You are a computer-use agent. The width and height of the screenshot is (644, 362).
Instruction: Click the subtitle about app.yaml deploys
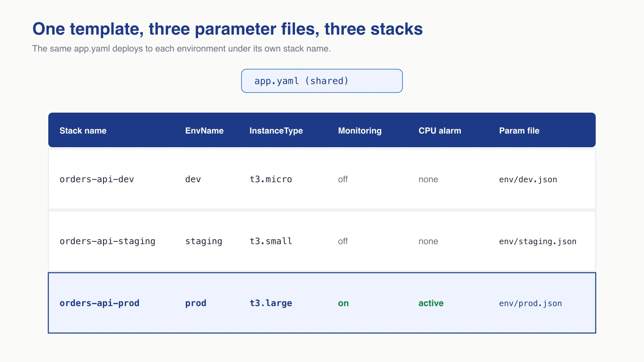coord(182,49)
